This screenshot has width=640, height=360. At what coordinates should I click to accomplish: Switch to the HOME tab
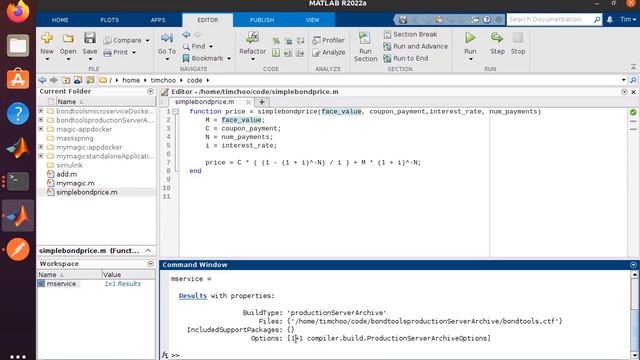(x=60, y=20)
